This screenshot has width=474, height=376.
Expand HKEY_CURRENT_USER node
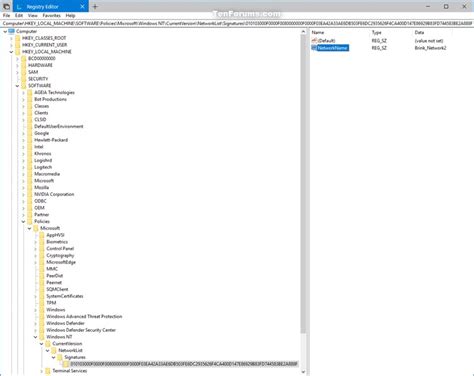pos(11,45)
